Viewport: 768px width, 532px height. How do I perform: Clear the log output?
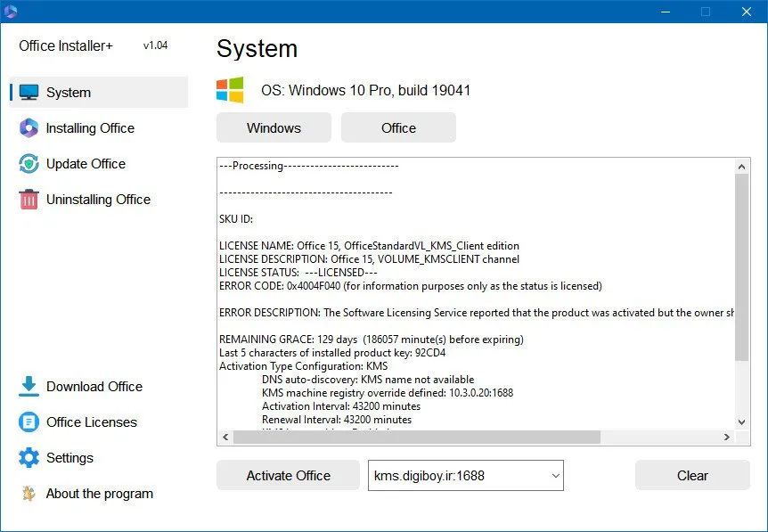pyautogui.click(x=692, y=475)
